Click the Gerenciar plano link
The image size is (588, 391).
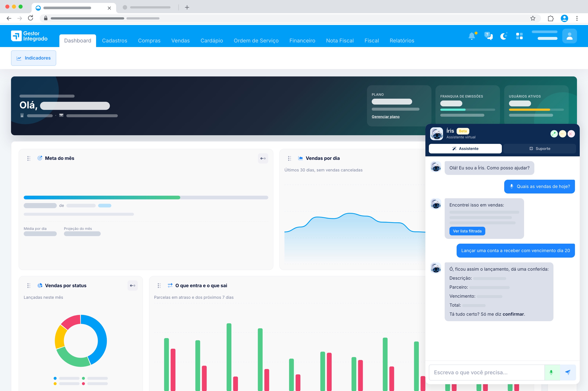click(386, 117)
